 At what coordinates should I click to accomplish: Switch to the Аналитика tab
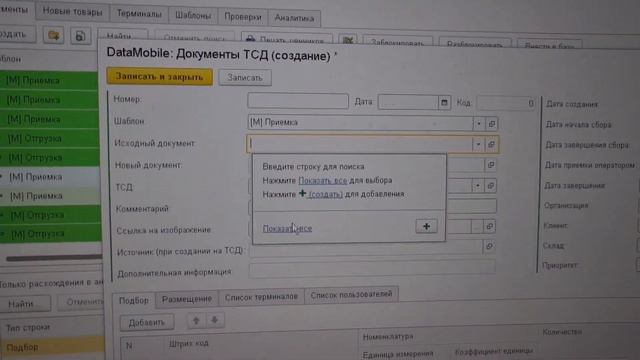tap(294, 18)
